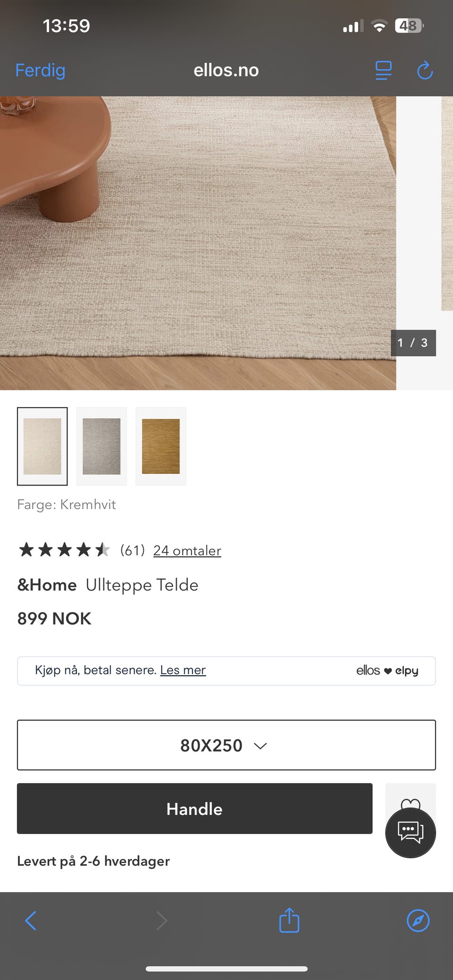This screenshot has width=453, height=980.
Task: Choose the mustard yellow rug color swatch
Action: (161, 446)
